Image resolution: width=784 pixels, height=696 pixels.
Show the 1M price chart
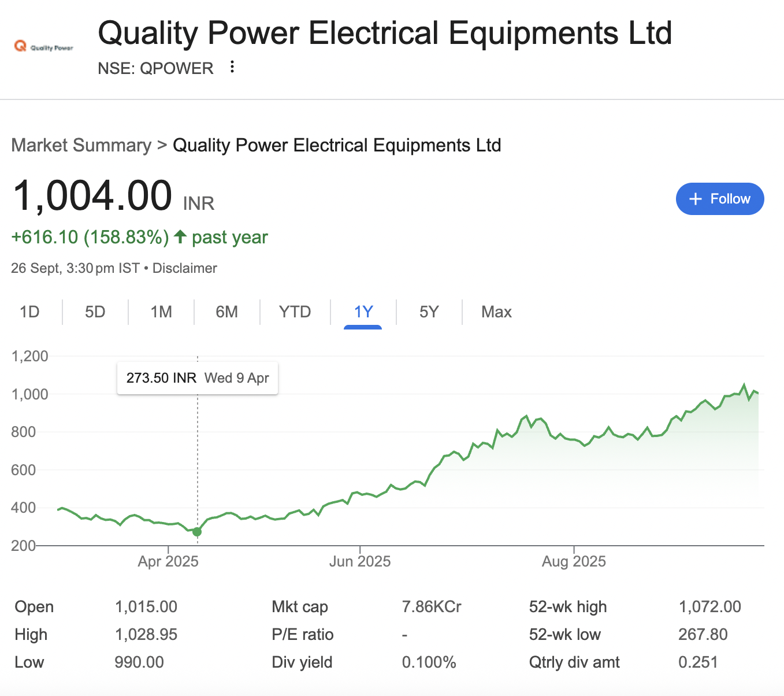[161, 312]
